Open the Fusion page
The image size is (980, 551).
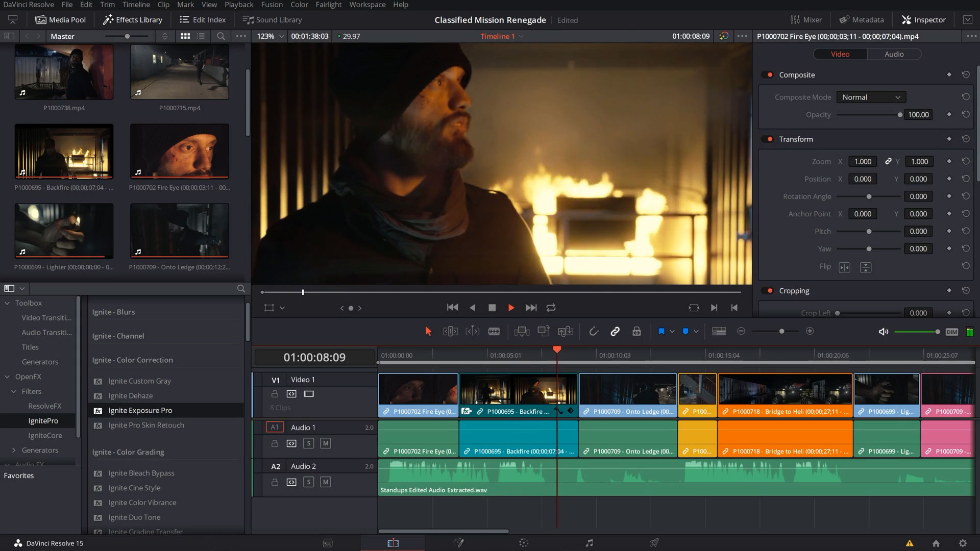click(459, 542)
